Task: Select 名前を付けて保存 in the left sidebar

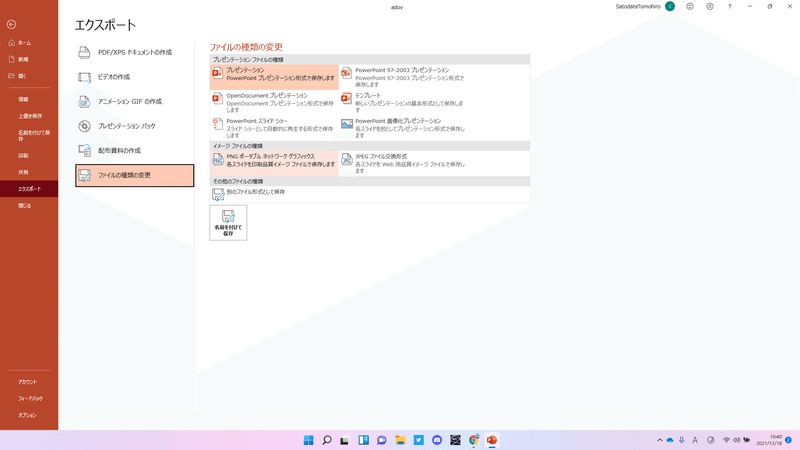Action: (x=29, y=136)
